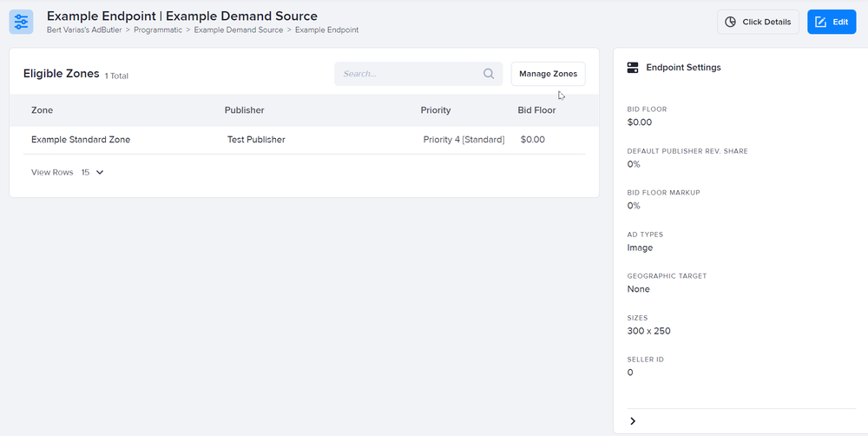
Task: Open the View Rows 15 dropdown
Action: tap(93, 172)
